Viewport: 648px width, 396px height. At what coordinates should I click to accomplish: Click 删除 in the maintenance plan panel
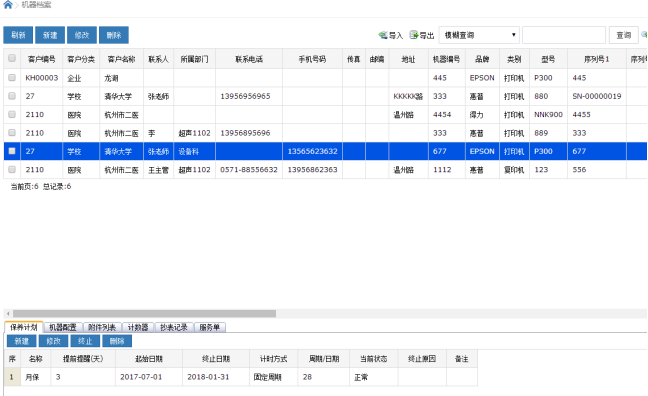point(117,341)
